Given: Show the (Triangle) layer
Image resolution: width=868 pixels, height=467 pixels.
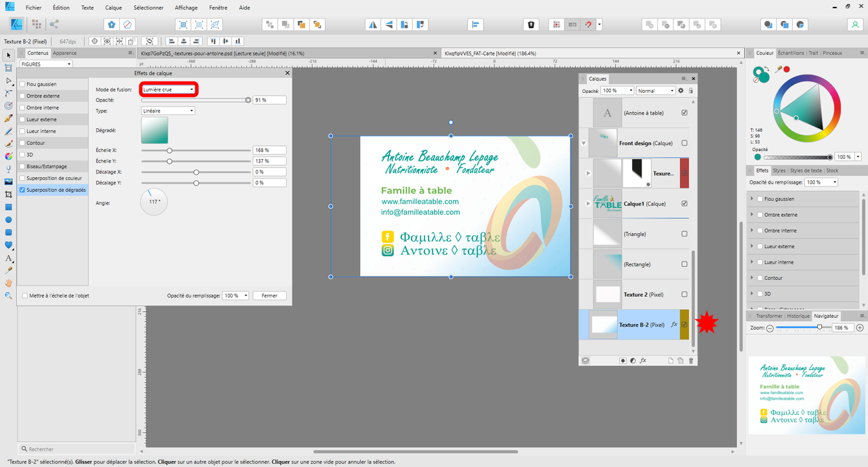Looking at the screenshot, I should coord(684,234).
